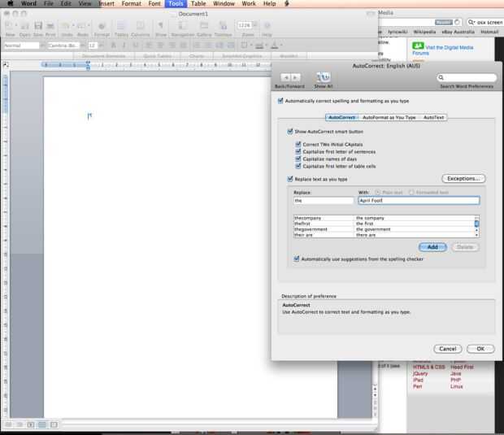Uncheck Capitalize names of days
The height and width of the screenshot is (435, 504).
click(x=298, y=159)
